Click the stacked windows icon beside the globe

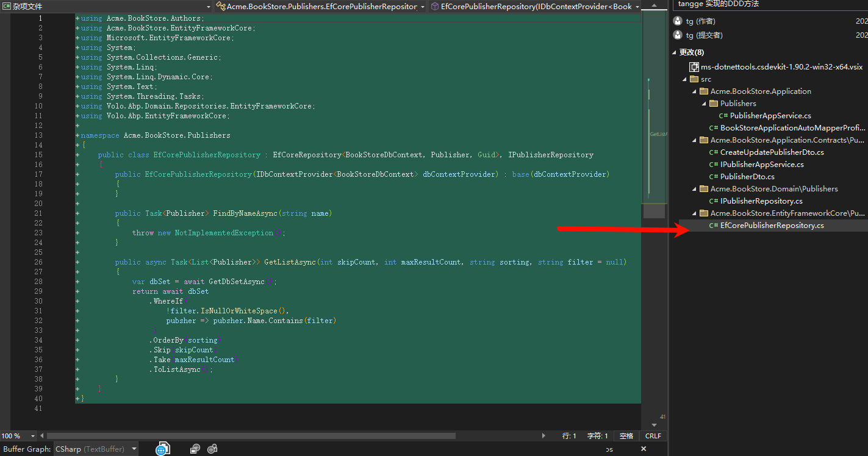click(195, 449)
